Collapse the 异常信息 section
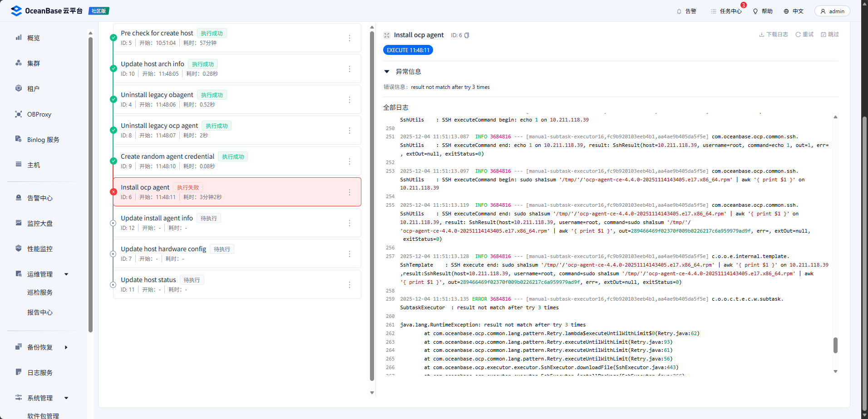The image size is (868, 419). click(387, 72)
